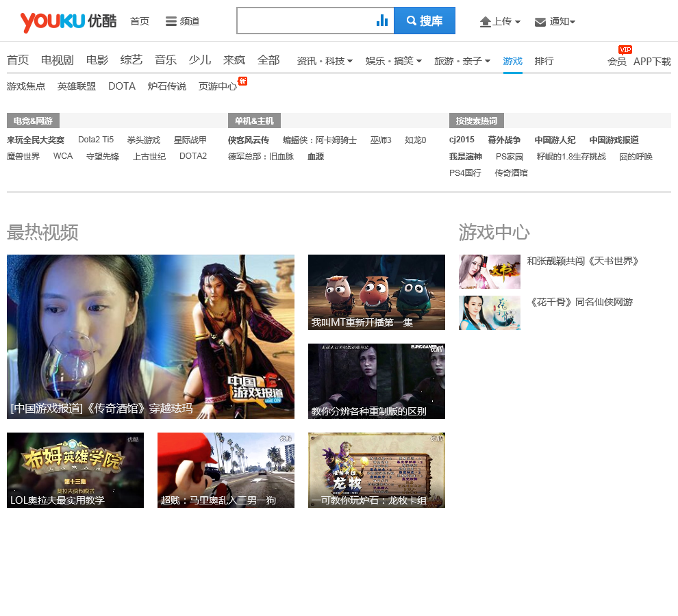
Task: Open the 电影 nav item
Action: point(97,60)
